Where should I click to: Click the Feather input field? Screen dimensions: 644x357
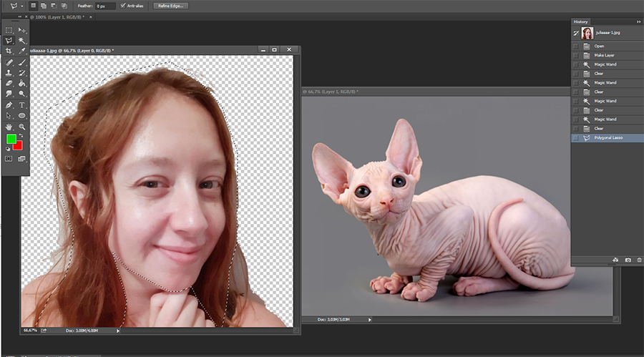pos(105,6)
